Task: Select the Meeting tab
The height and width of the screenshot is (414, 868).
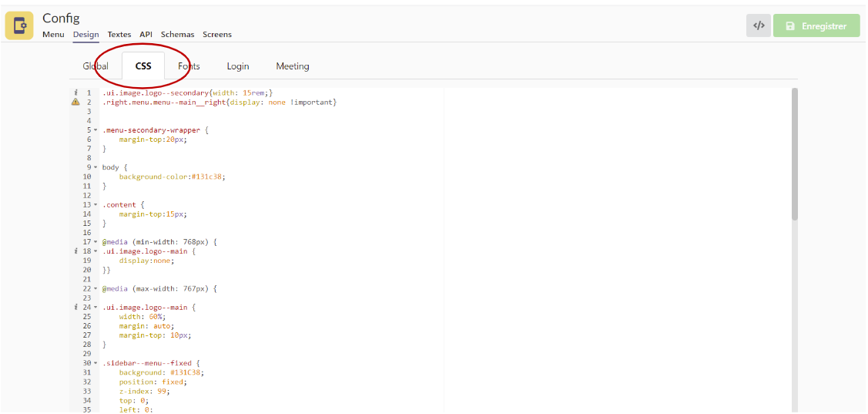Action: click(x=292, y=66)
